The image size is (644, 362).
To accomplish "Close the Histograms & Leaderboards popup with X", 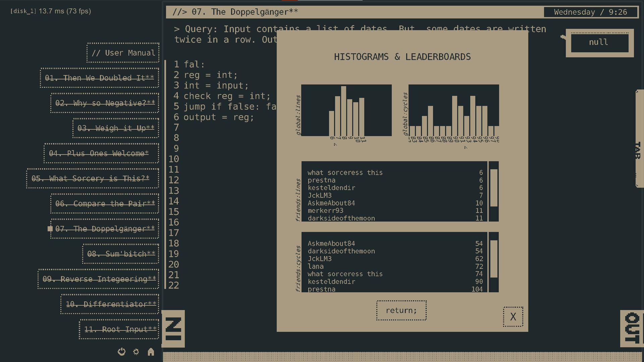I will 513,316.
